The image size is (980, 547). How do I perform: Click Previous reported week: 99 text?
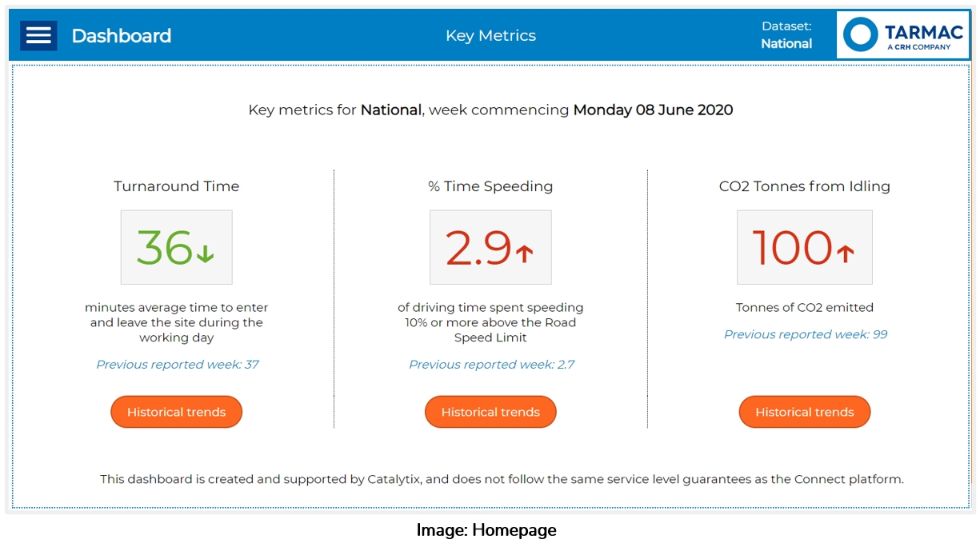pos(805,334)
